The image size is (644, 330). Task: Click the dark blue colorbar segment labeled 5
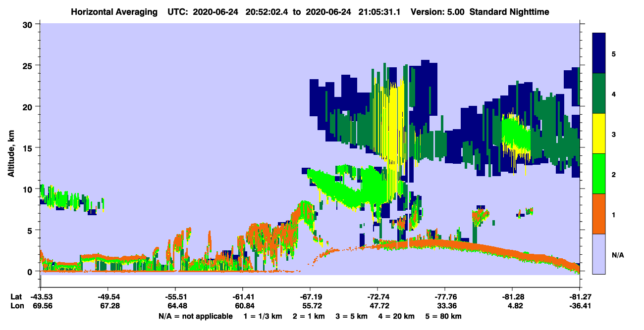pyautogui.click(x=599, y=53)
